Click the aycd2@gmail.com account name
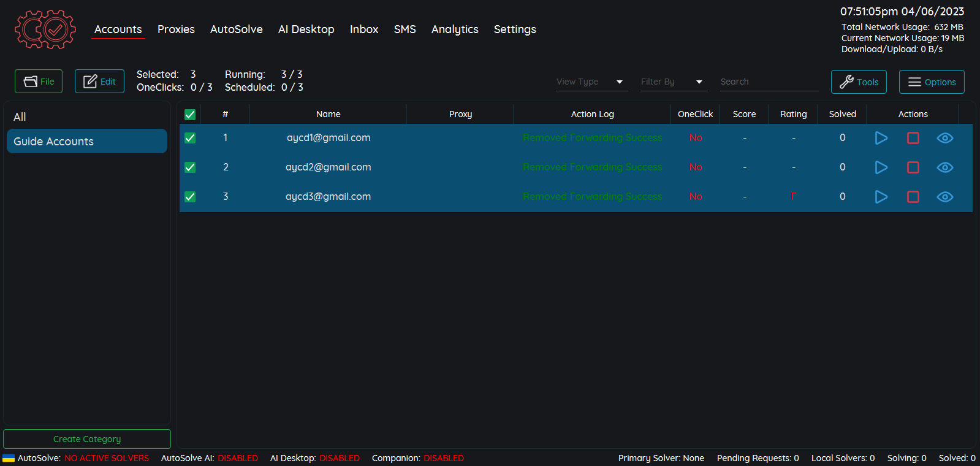The image size is (980, 466). [x=329, y=167]
